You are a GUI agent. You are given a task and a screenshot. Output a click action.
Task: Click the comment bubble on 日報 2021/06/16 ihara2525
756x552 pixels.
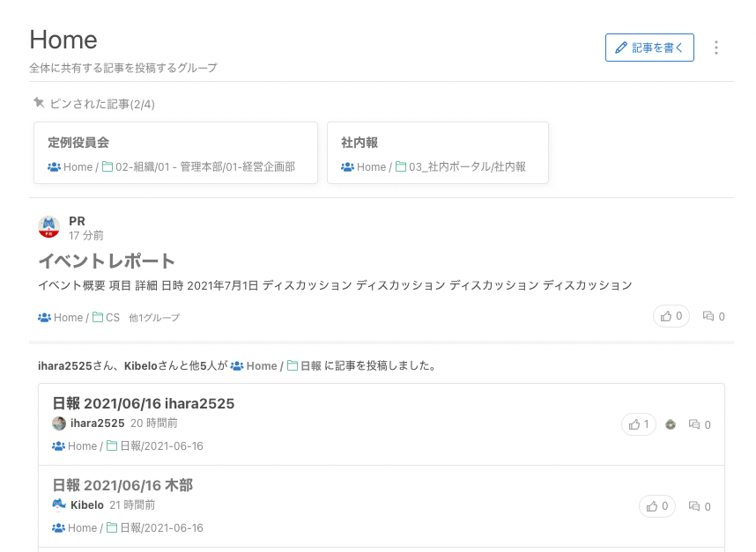tap(695, 424)
